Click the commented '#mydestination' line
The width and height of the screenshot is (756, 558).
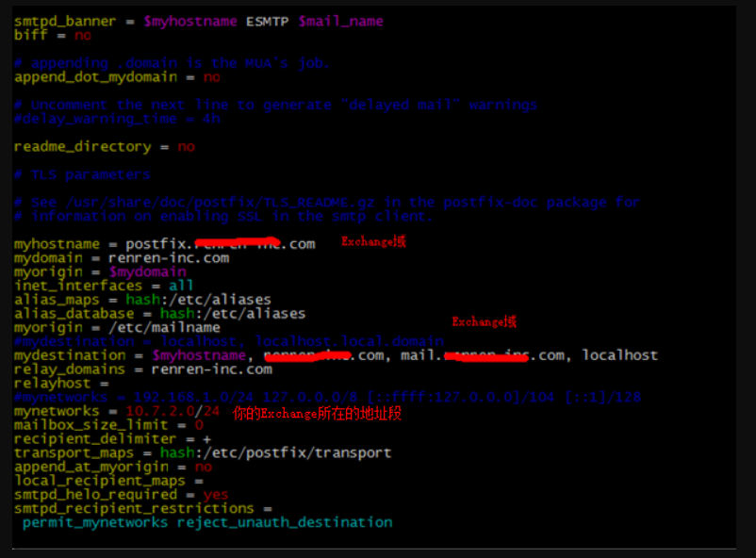click(x=229, y=342)
